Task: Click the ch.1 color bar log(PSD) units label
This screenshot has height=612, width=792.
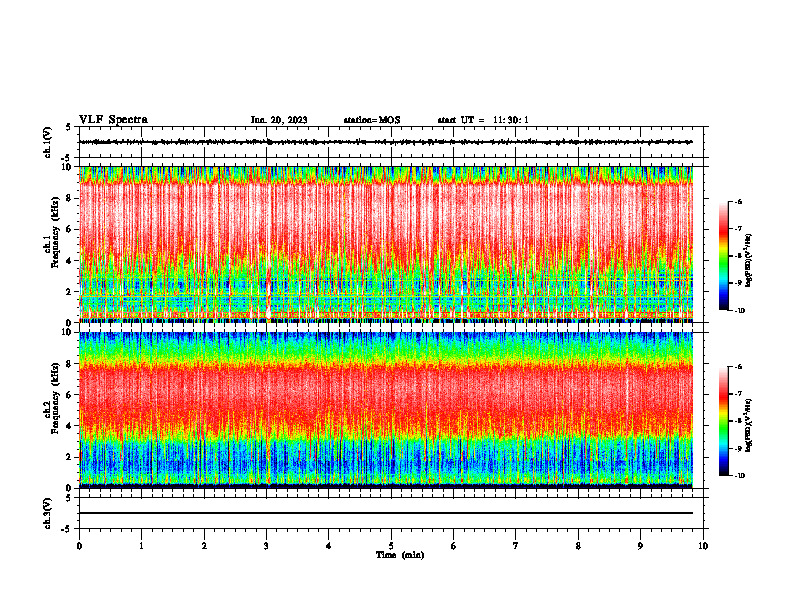Action: 749,261
